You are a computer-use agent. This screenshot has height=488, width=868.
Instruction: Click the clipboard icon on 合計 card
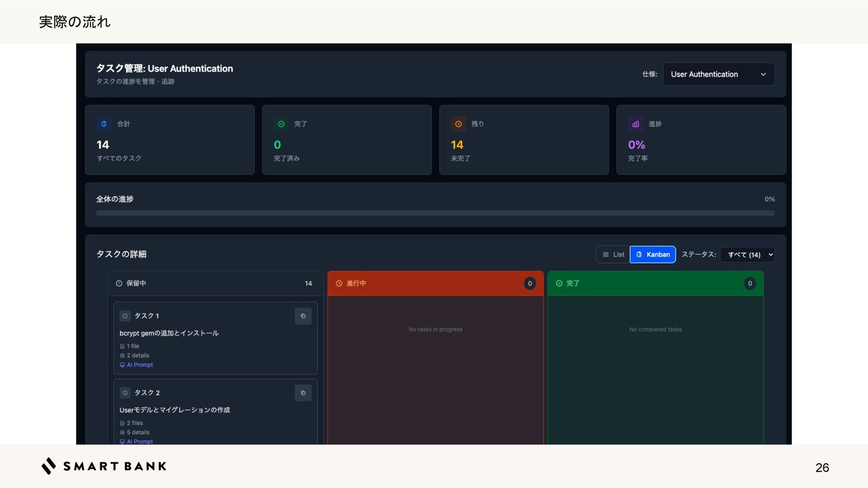pyautogui.click(x=104, y=124)
